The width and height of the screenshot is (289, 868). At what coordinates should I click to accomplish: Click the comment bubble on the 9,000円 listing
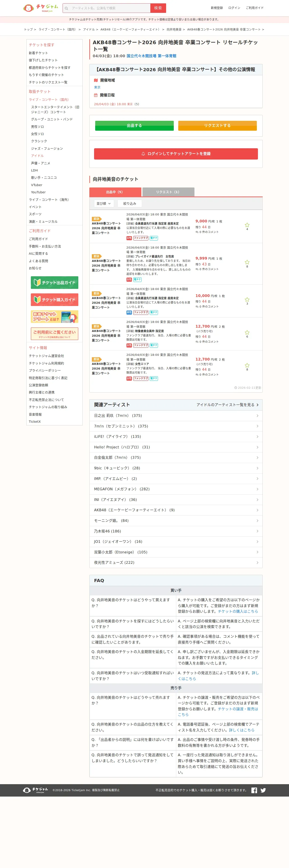197,232
